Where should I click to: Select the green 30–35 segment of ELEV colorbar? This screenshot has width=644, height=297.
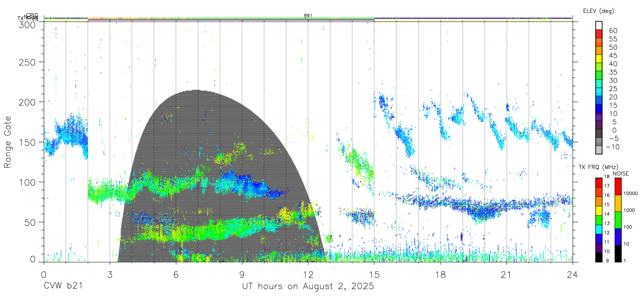[x=599, y=75]
